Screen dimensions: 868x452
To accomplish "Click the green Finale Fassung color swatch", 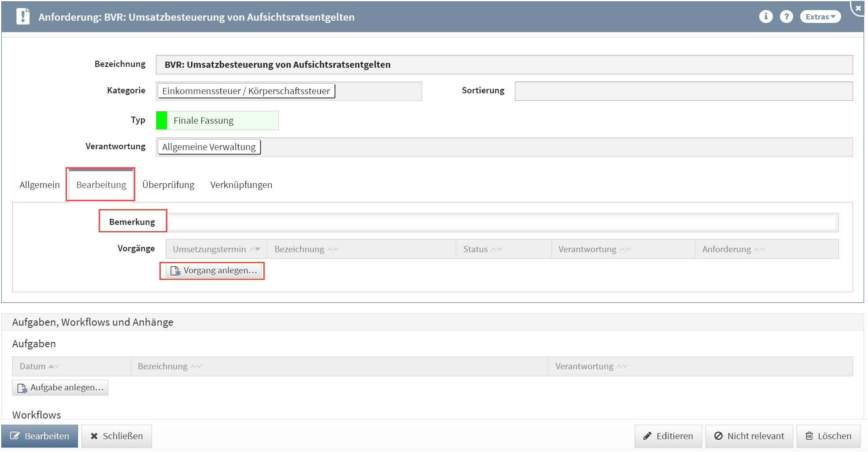I will [162, 121].
